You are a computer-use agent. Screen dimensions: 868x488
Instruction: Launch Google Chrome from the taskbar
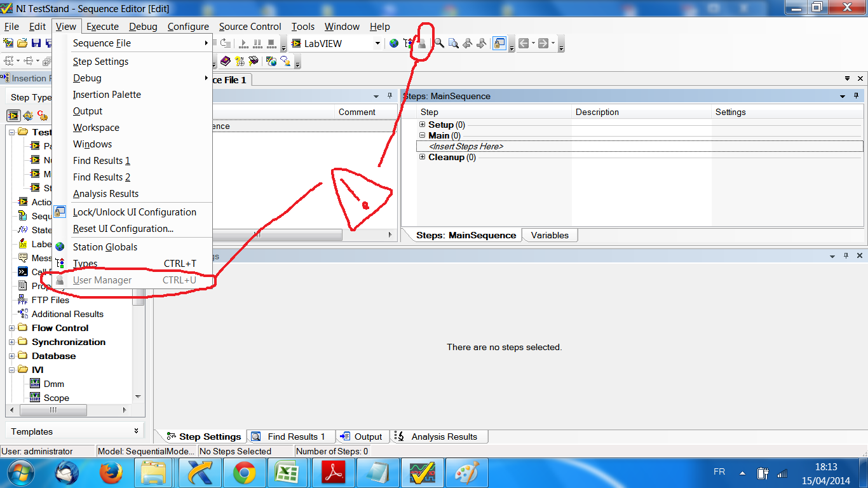click(244, 474)
